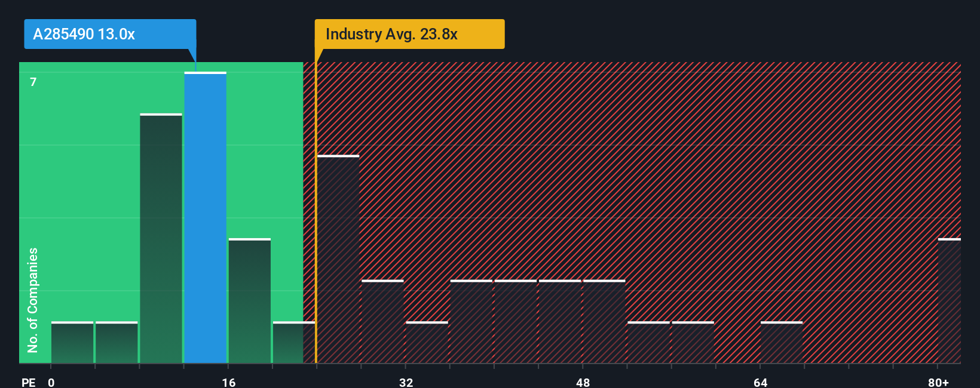
Task: Click the '32' x-axis label
Action: pyautogui.click(x=406, y=382)
